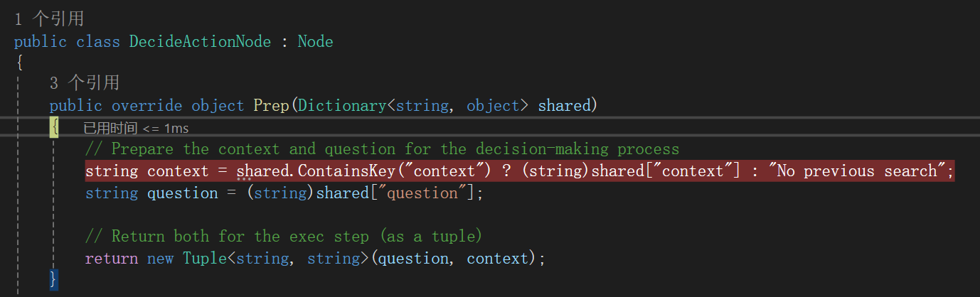The height and width of the screenshot is (297, 980).
Task: Click the Dictionary type in the method signature
Action: click(342, 106)
